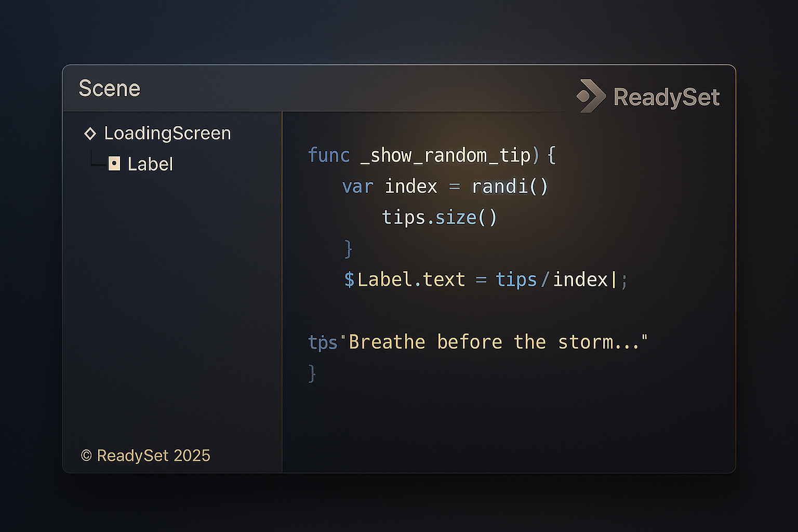Click the final closing brace of the script
This screenshot has width=798, height=532.
point(312,374)
